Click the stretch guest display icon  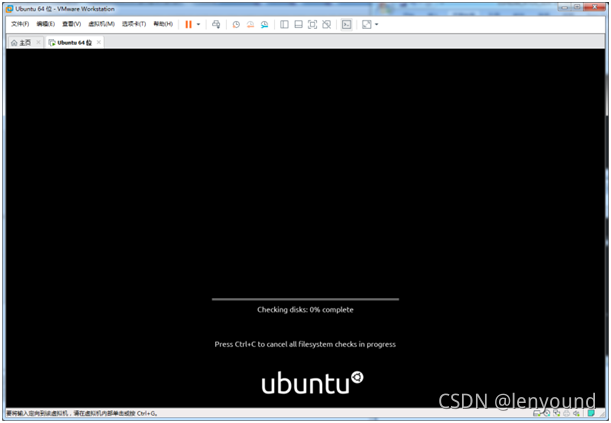tap(367, 25)
